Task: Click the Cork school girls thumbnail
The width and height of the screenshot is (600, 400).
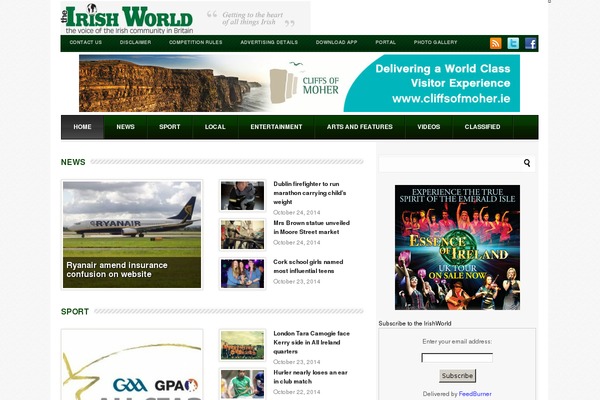Action: click(242, 274)
